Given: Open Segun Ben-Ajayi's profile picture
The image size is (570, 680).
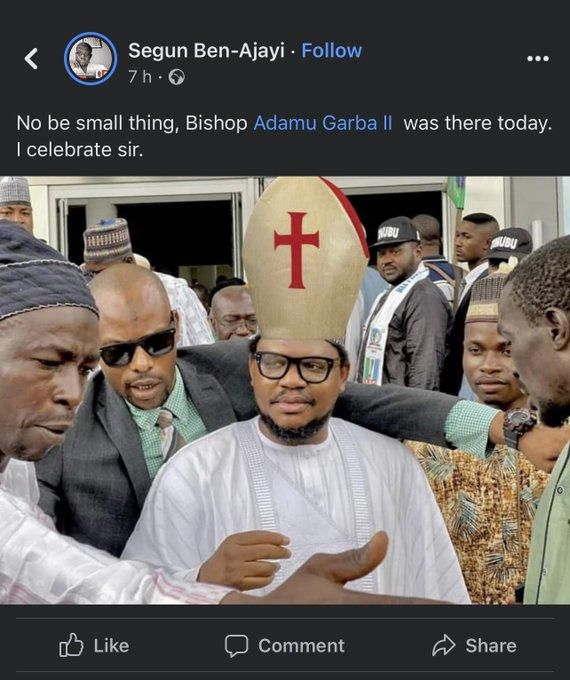Looking at the screenshot, I should (91, 59).
